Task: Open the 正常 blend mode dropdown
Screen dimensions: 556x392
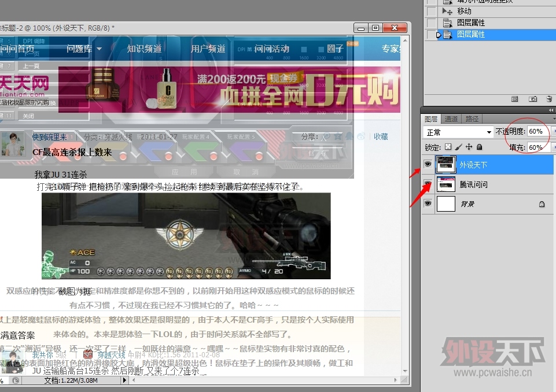Action: (x=458, y=132)
